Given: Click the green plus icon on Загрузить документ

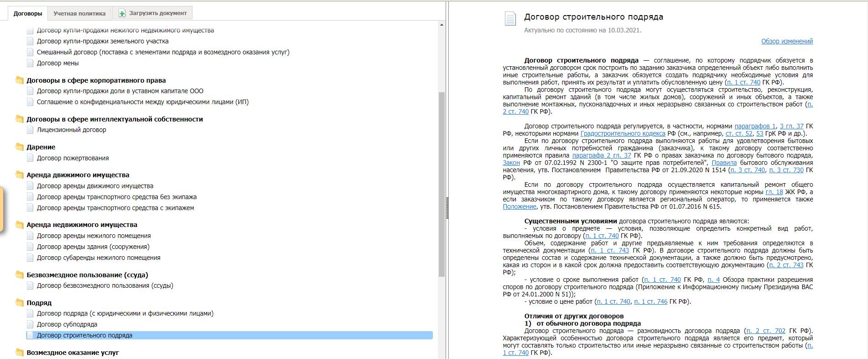Looking at the screenshot, I should click(x=122, y=13).
